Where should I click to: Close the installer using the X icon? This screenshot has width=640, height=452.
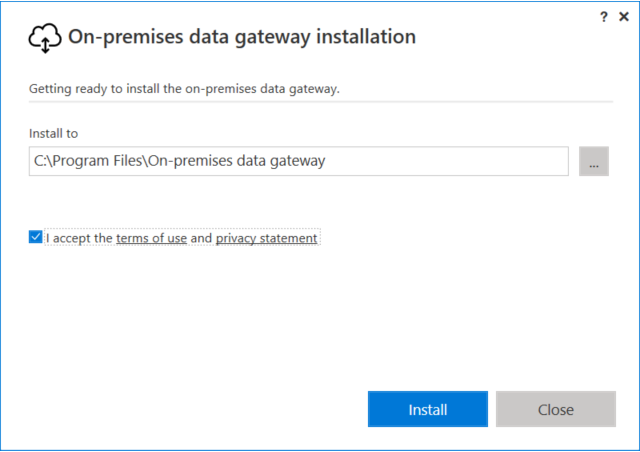pos(624,17)
